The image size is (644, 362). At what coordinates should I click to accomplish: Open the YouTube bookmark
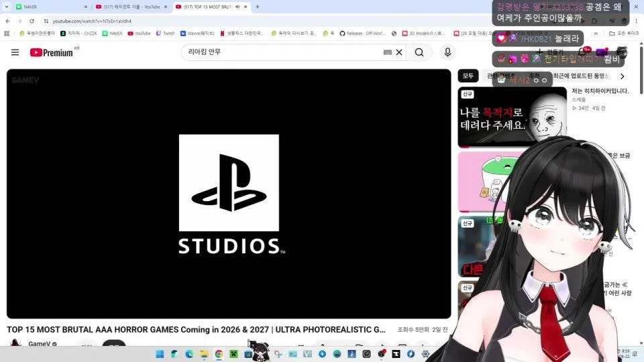pos(140,34)
